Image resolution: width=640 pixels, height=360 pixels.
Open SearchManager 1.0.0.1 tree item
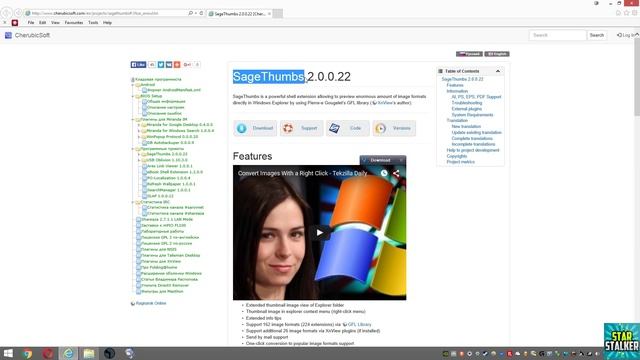click(x=168, y=190)
